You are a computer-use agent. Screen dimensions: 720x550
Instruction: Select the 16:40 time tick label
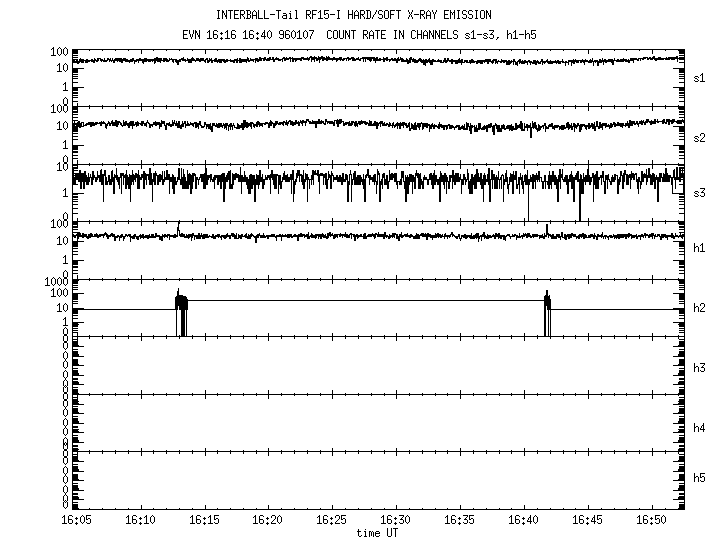coord(524,521)
